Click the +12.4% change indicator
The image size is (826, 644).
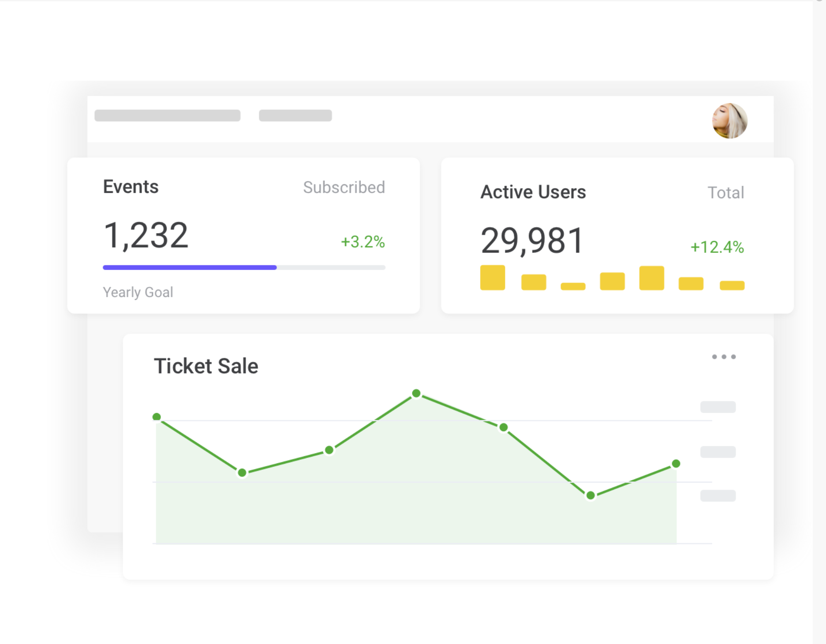point(717,247)
